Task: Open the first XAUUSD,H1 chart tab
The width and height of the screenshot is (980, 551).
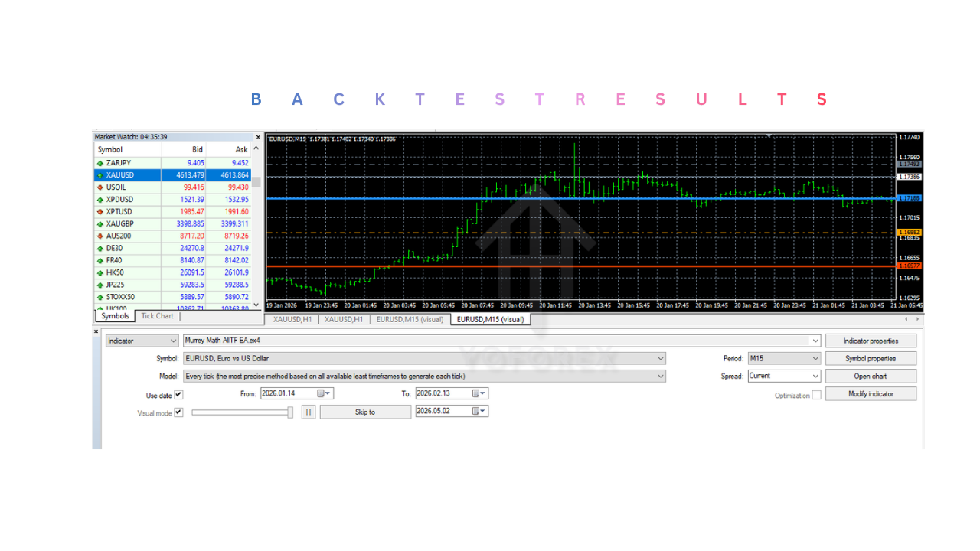Action: 292,319
